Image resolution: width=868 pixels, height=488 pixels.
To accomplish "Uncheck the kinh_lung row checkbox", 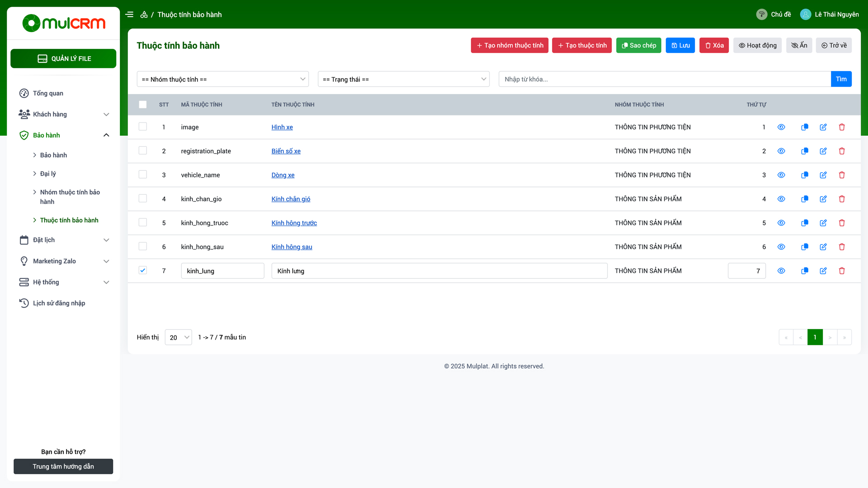I will pyautogui.click(x=143, y=271).
